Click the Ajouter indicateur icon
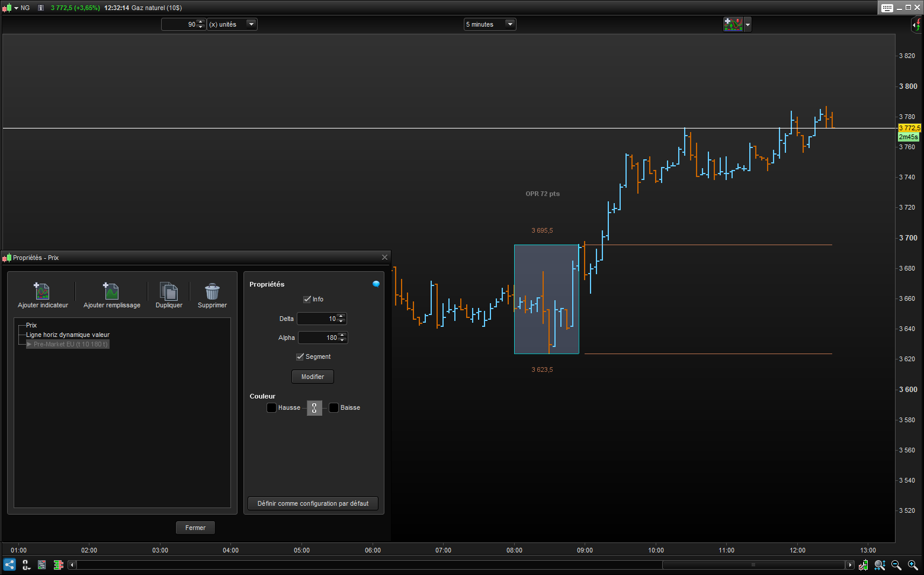This screenshot has height=575, width=924. (42, 291)
